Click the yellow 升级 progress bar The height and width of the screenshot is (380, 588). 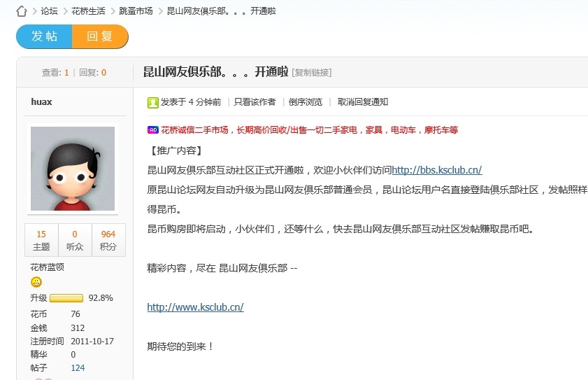[x=66, y=298]
